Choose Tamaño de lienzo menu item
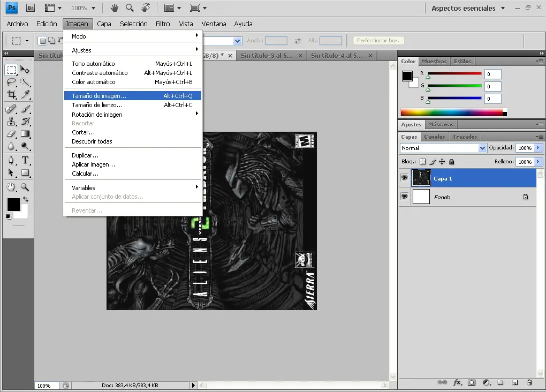 click(x=133, y=105)
